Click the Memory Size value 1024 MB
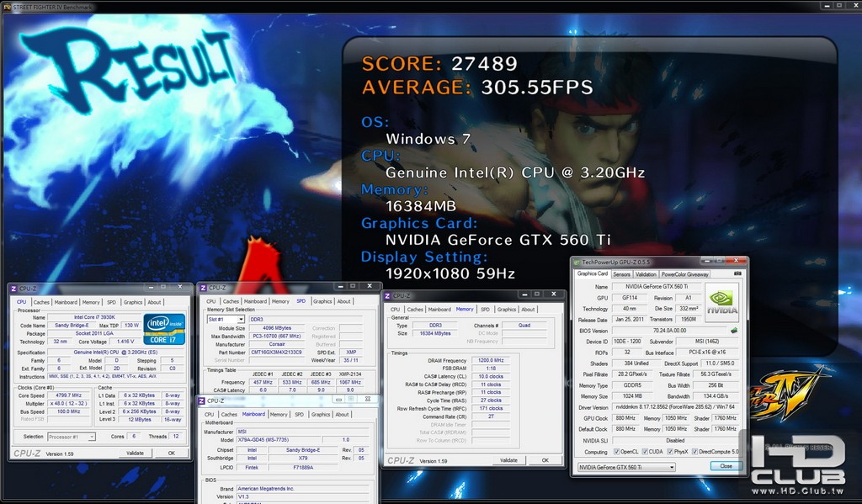Viewport: 862px width, 504px height. 631,396
